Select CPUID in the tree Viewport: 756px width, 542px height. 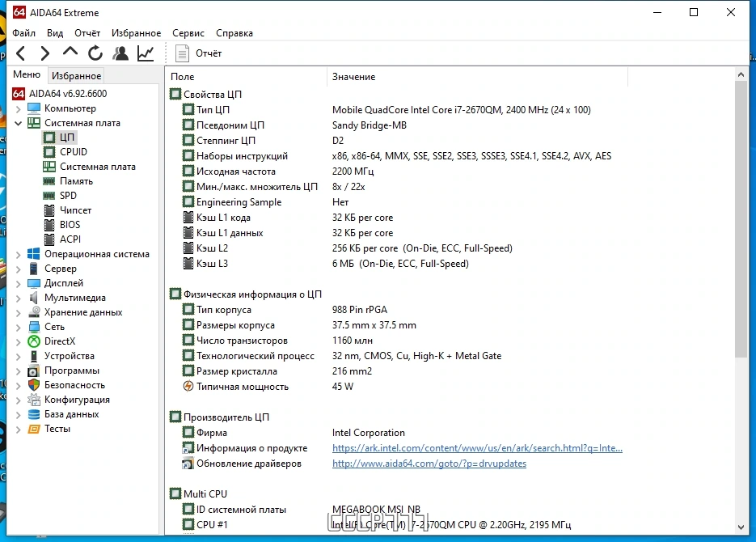click(x=74, y=152)
